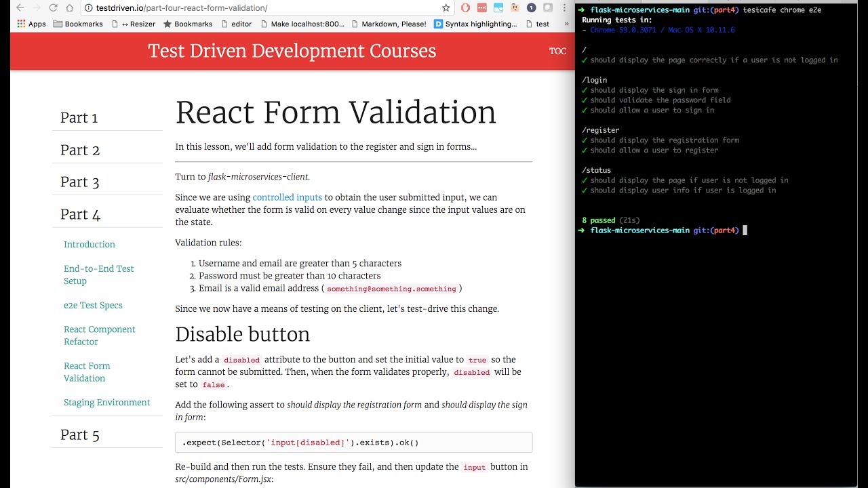
Task: Open the starred Bookmarks shortcut
Action: point(188,24)
